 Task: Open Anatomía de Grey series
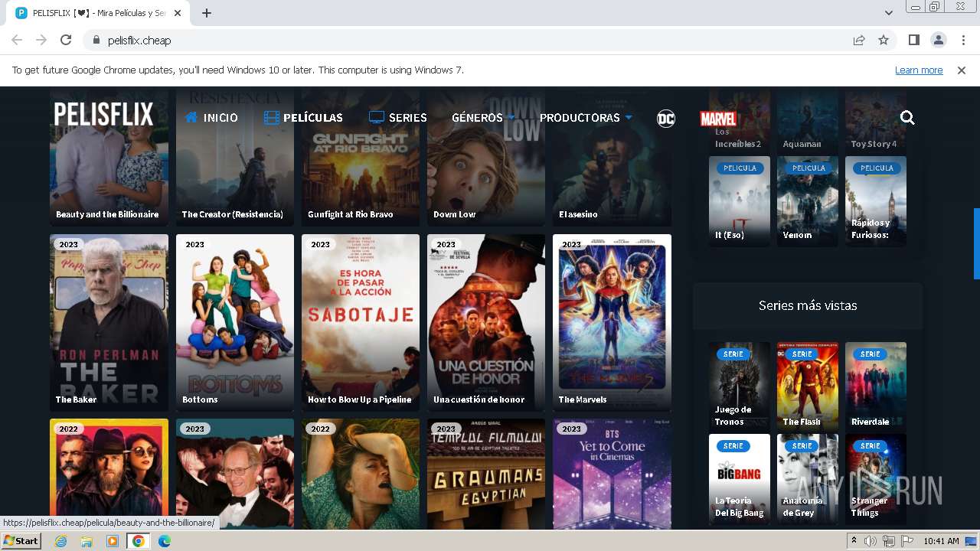tap(808, 479)
